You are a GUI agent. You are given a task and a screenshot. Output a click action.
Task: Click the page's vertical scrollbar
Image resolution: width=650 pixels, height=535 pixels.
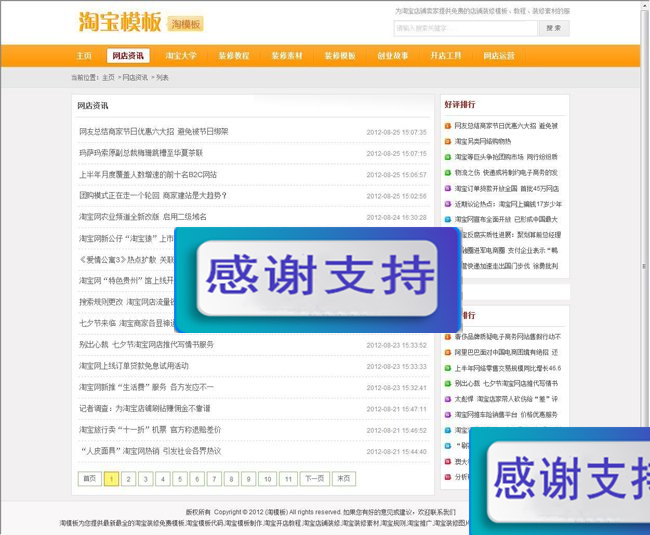[644, 265]
